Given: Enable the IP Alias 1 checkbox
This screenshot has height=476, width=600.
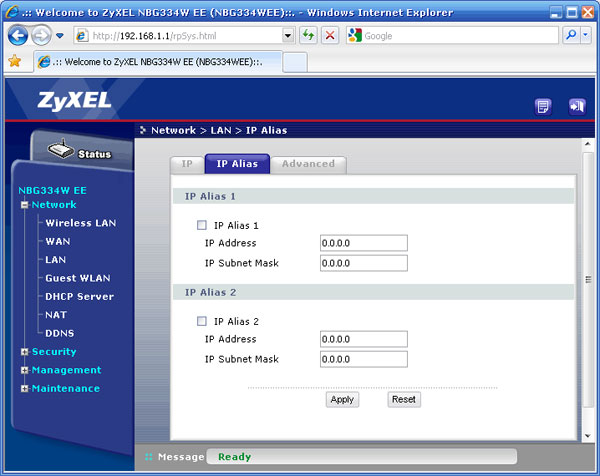Looking at the screenshot, I should click(x=203, y=226).
